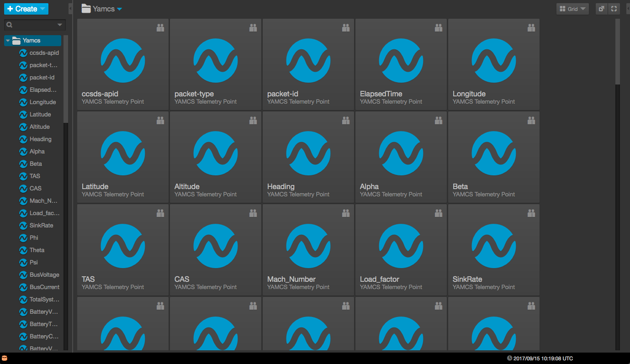Screen dimensions: 630x364
Task: Select the Yamcs folder tree item
Action: [32, 41]
